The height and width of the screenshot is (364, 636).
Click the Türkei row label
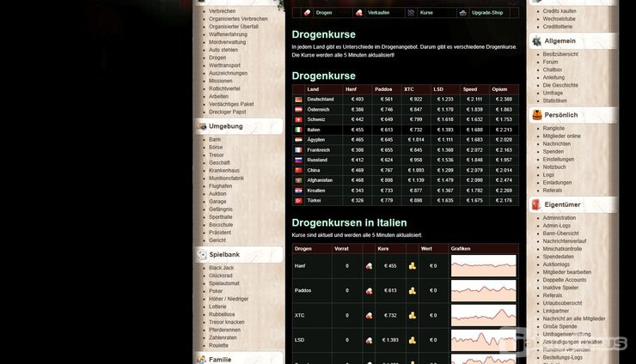click(314, 201)
